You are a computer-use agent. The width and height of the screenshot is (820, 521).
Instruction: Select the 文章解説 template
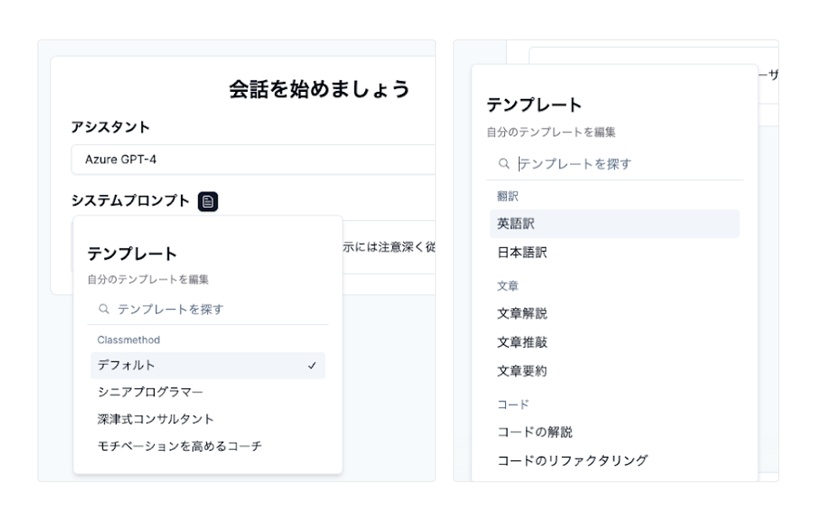pyautogui.click(x=522, y=313)
